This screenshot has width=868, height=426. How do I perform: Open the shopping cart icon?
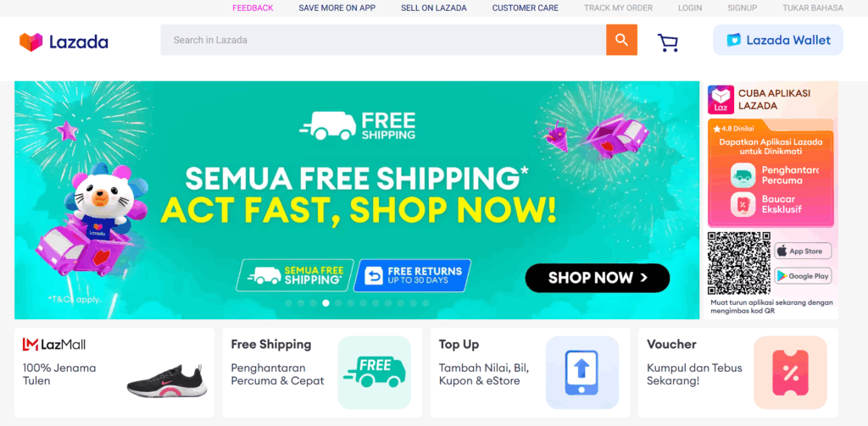tap(668, 43)
